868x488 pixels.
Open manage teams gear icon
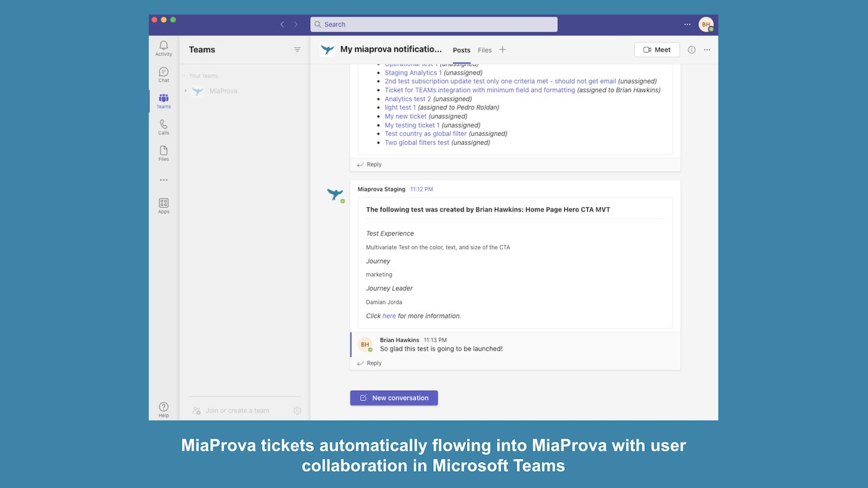pos(297,410)
